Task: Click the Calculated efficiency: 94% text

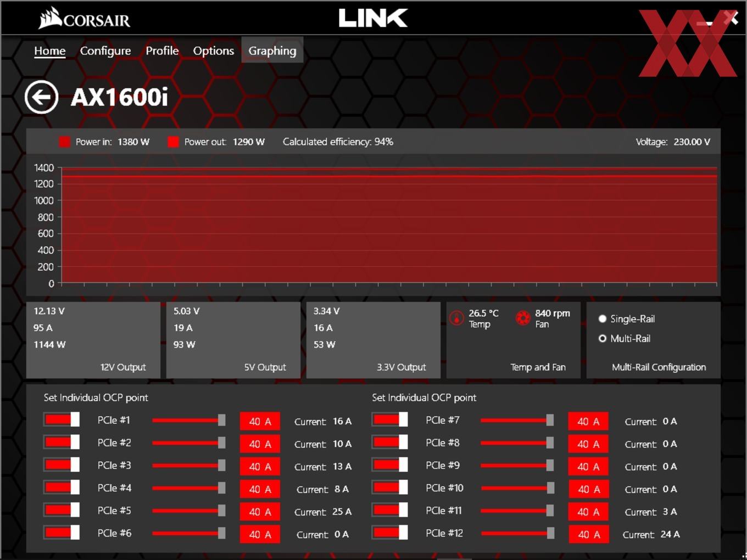Action: coord(338,142)
